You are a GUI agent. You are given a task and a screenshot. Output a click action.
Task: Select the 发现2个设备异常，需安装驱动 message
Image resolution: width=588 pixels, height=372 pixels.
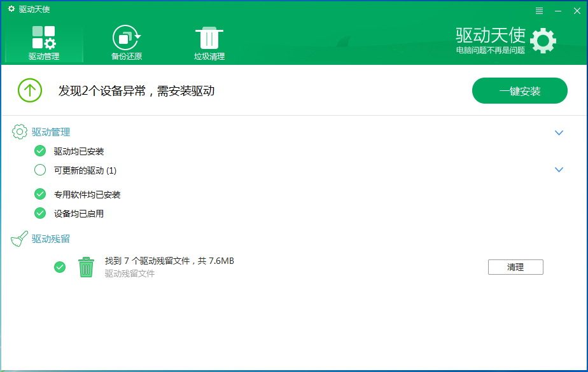click(136, 91)
